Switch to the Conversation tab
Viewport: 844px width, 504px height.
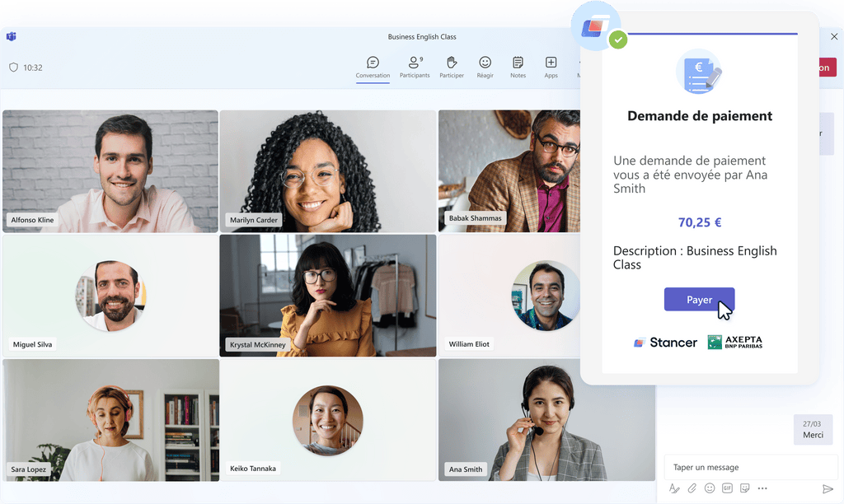pos(373,67)
